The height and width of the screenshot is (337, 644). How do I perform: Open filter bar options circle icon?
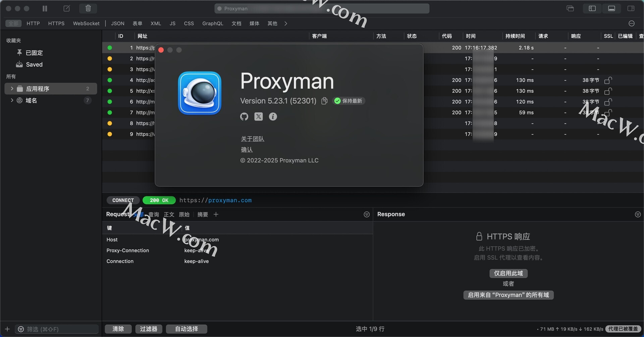(632, 23)
